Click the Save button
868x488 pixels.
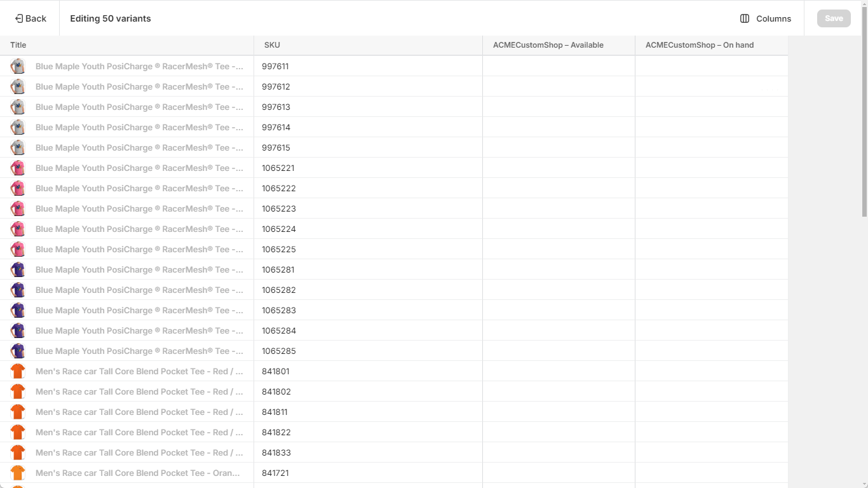coord(833,18)
